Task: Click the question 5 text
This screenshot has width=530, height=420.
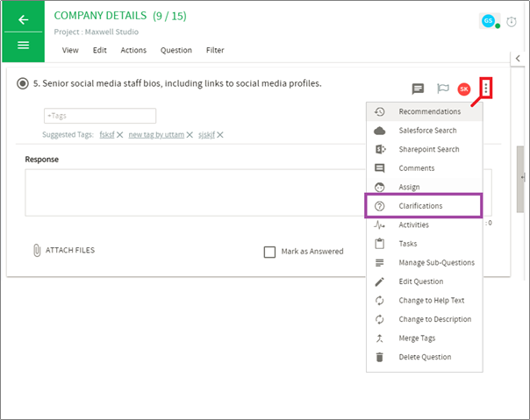Action: [x=177, y=83]
